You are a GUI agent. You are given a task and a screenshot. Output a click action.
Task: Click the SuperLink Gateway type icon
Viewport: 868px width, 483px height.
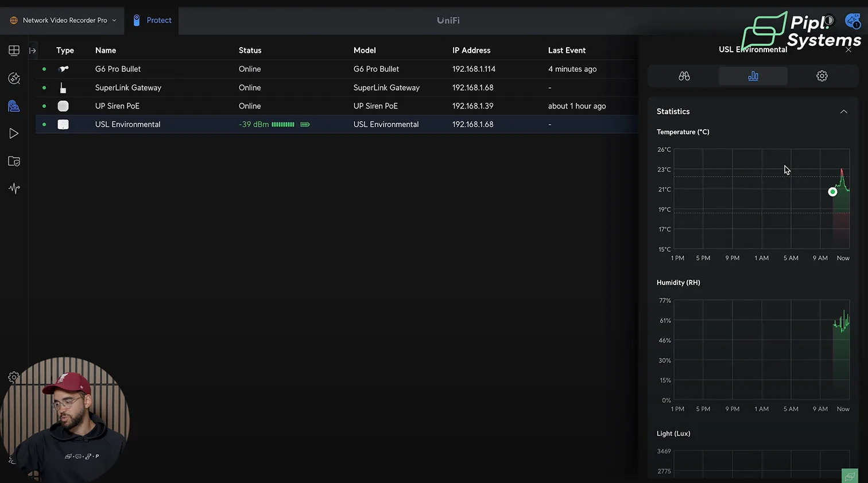(x=63, y=88)
